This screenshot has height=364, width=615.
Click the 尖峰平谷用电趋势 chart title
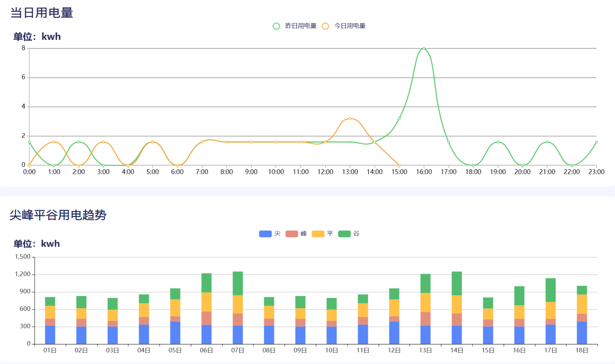click(58, 215)
